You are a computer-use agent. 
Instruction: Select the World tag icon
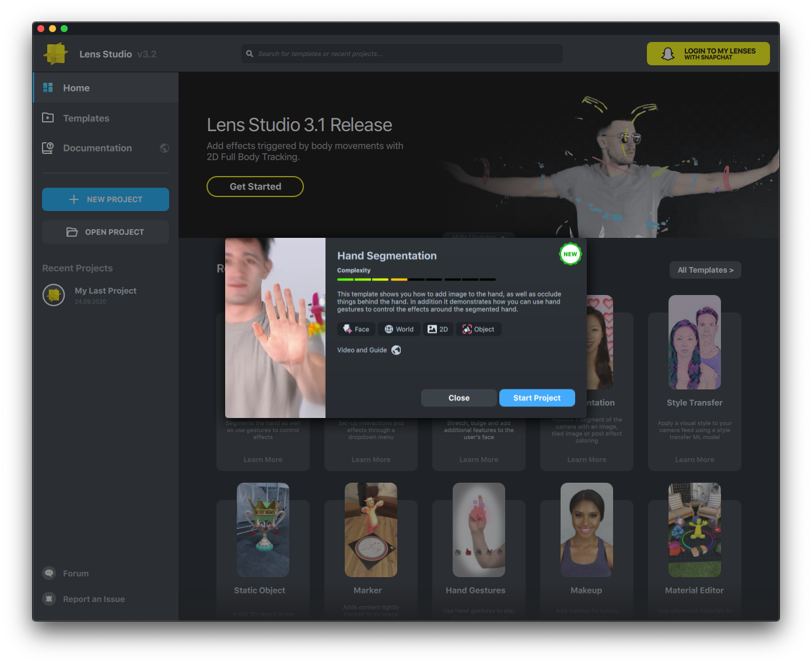389,329
